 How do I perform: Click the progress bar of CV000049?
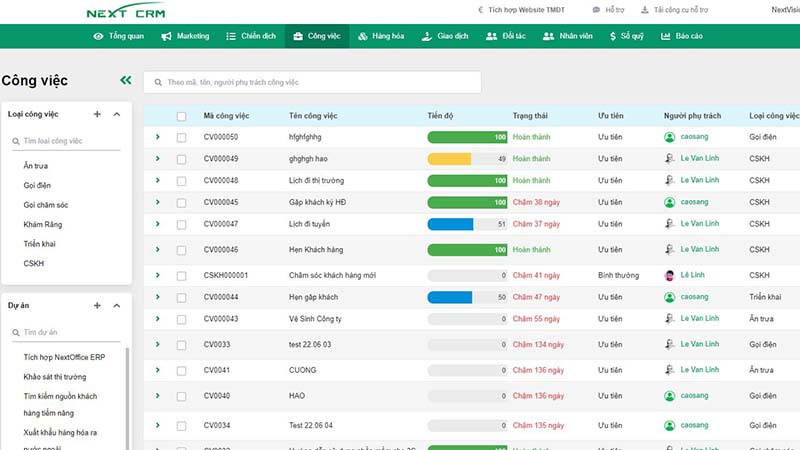(467, 159)
